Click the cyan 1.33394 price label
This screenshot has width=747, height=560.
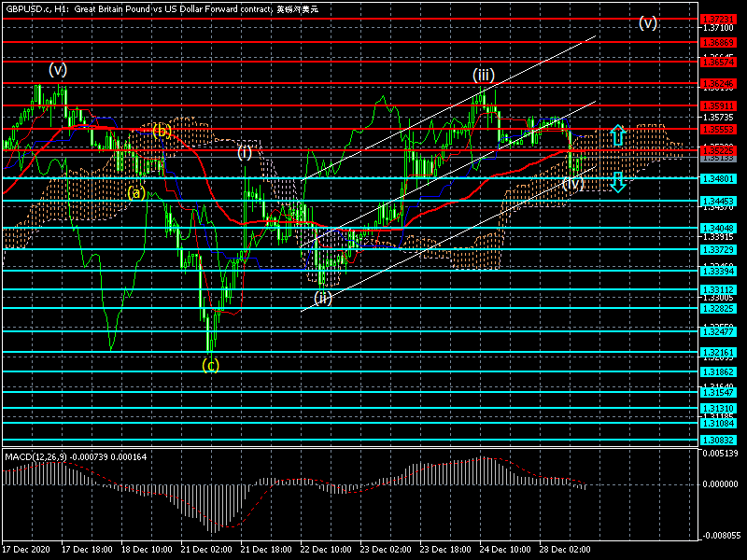(x=718, y=271)
